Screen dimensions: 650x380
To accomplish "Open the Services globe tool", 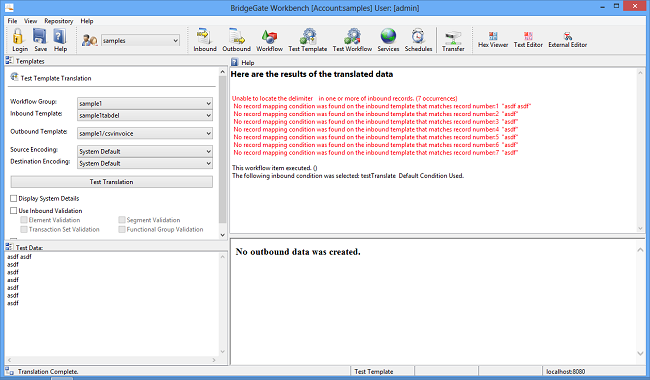I will coord(388,36).
